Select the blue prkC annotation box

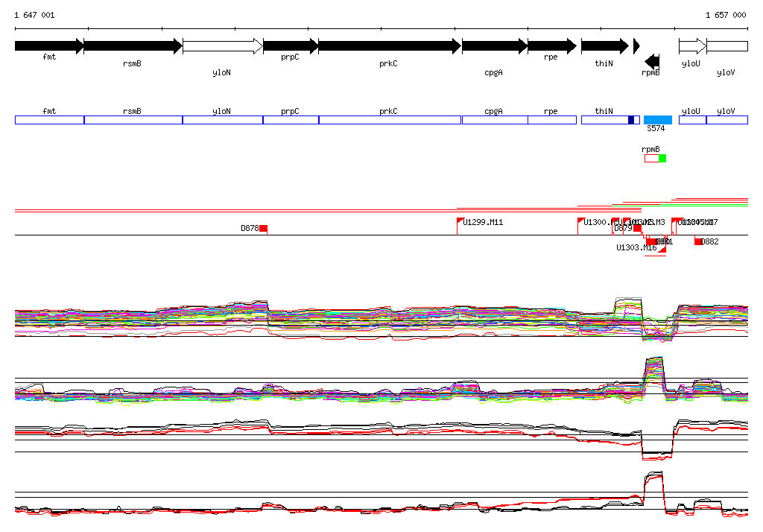(x=390, y=120)
